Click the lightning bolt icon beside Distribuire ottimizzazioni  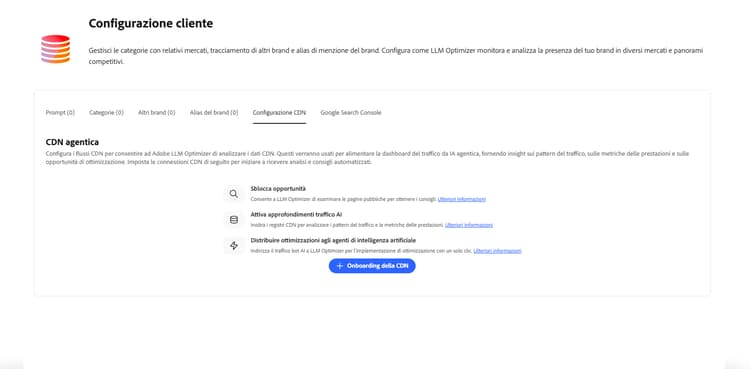(233, 246)
